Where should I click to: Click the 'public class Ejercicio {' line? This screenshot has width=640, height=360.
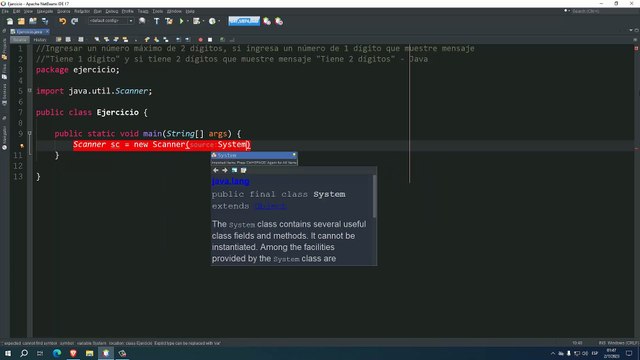[x=92, y=112]
